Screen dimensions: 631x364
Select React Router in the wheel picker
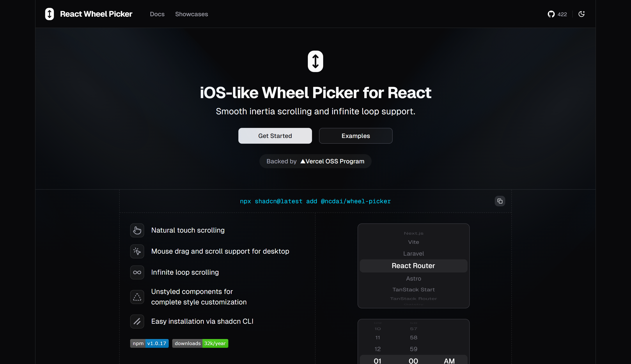point(413,265)
